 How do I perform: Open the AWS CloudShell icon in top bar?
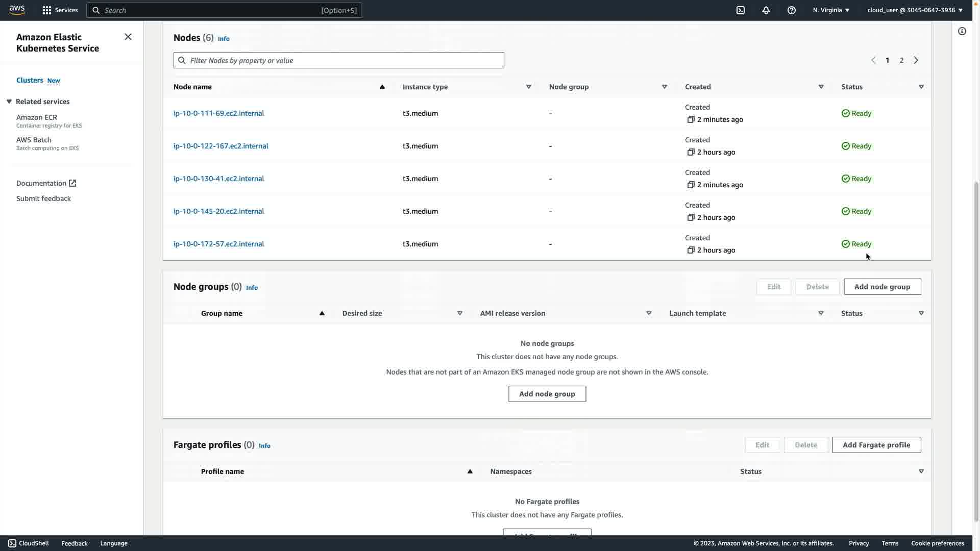tap(741, 10)
